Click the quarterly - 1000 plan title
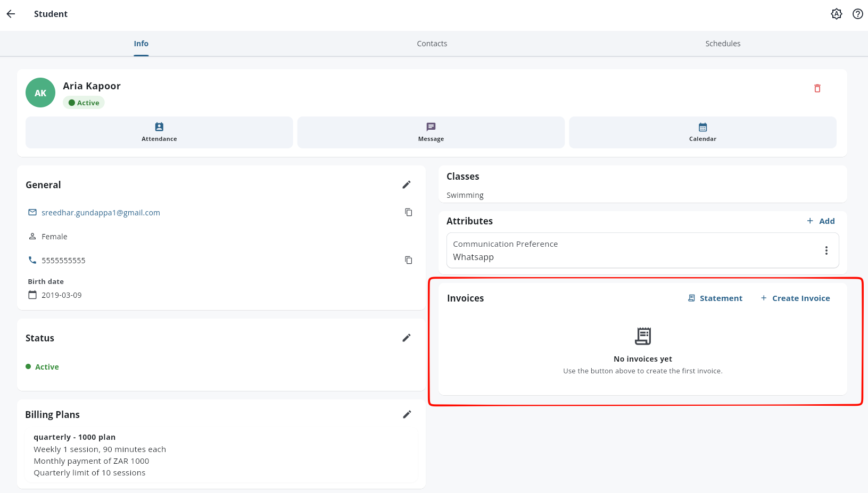The width and height of the screenshot is (868, 493). tap(75, 437)
